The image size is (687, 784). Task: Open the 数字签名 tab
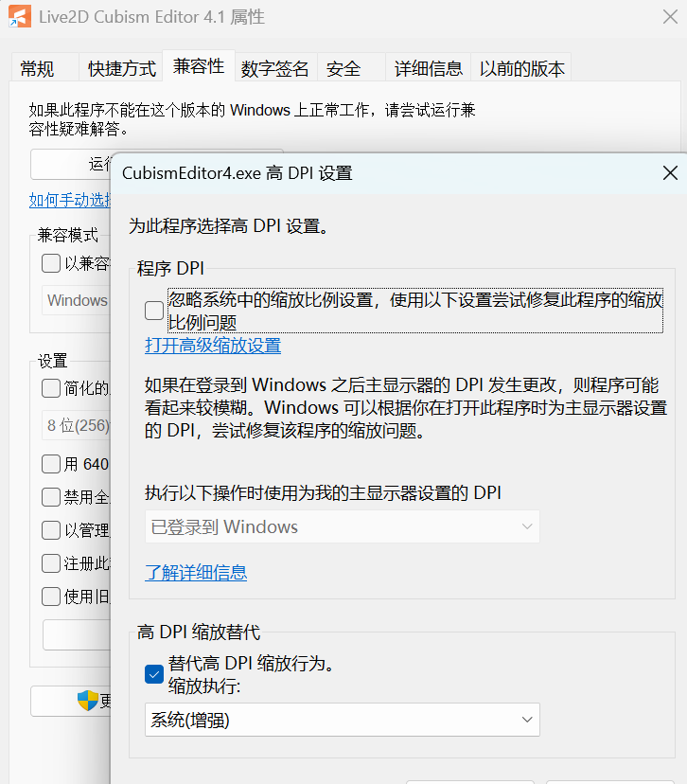click(x=274, y=68)
